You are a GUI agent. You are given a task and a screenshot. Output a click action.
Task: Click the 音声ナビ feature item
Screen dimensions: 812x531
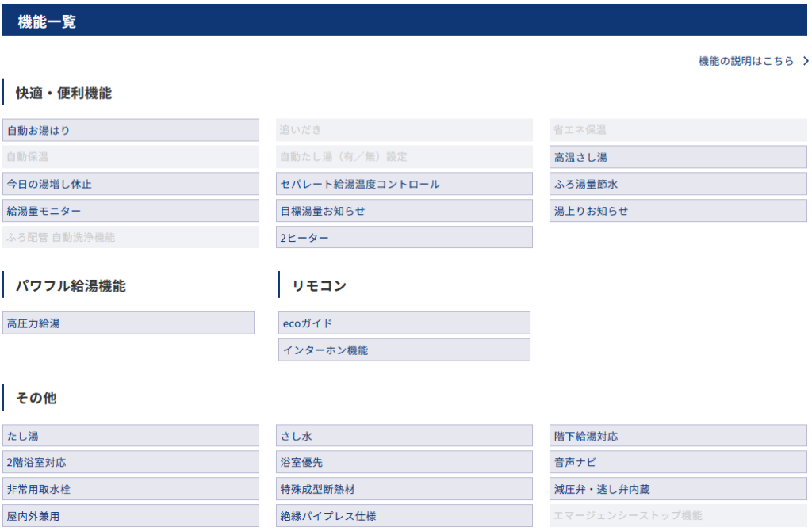coord(678,462)
